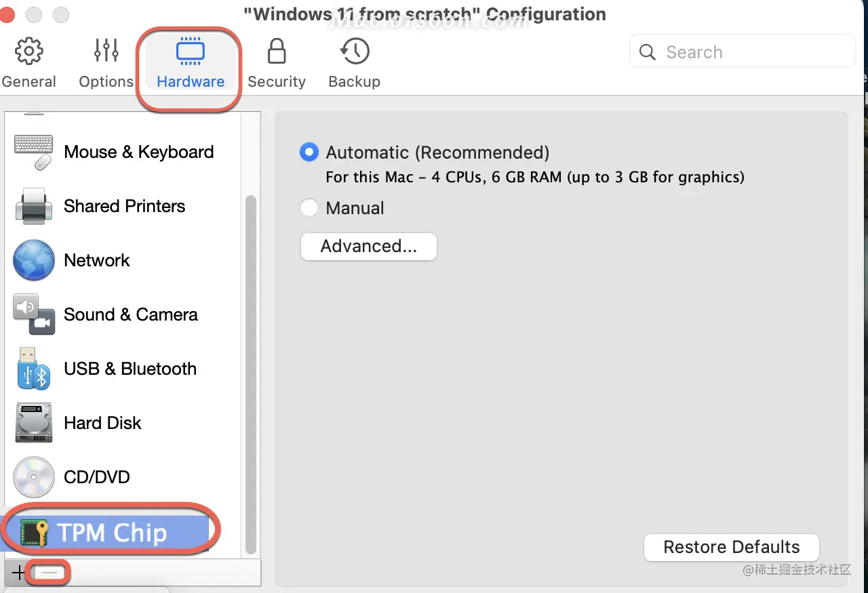
Task: Select the Mouse & Keyboard icon
Action: pos(33,152)
